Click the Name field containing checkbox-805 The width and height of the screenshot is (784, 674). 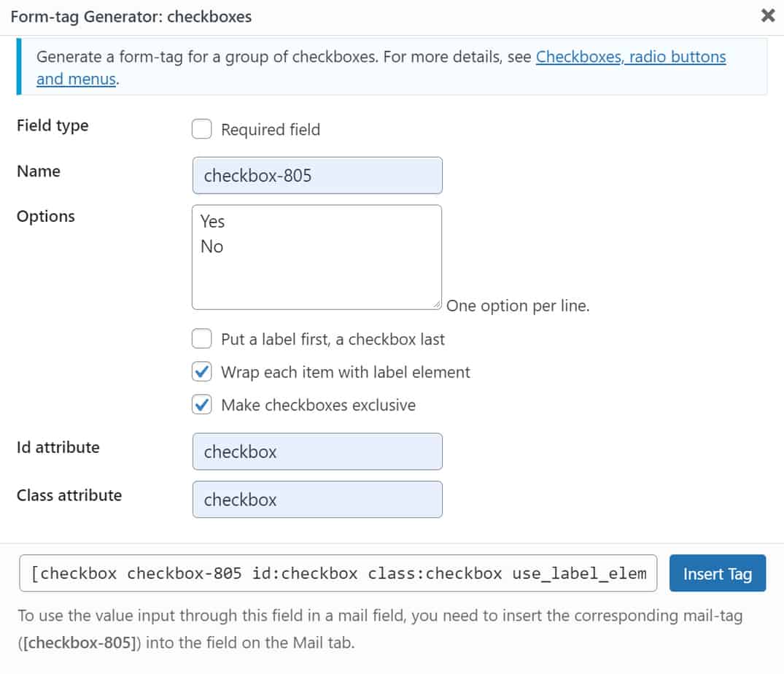pos(317,175)
